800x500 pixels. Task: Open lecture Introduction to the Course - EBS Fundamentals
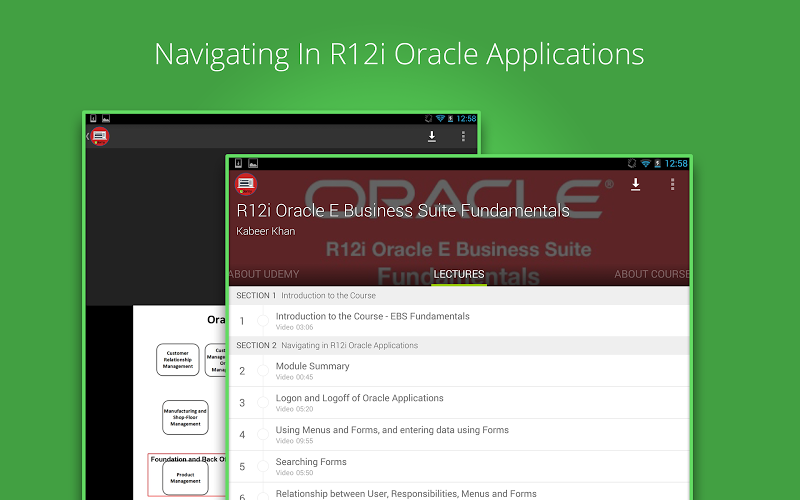[x=459, y=320]
